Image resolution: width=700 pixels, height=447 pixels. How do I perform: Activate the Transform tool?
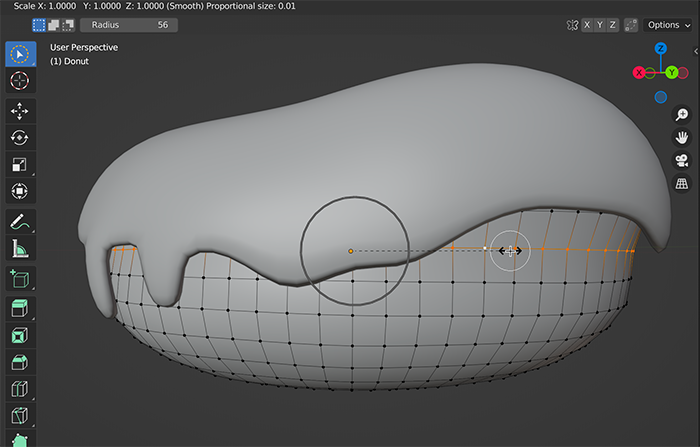click(x=20, y=191)
